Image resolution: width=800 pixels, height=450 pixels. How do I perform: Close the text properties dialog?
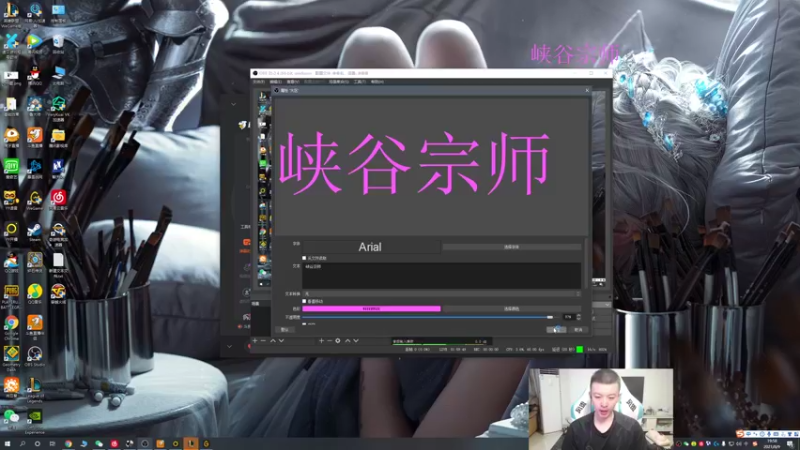587,90
